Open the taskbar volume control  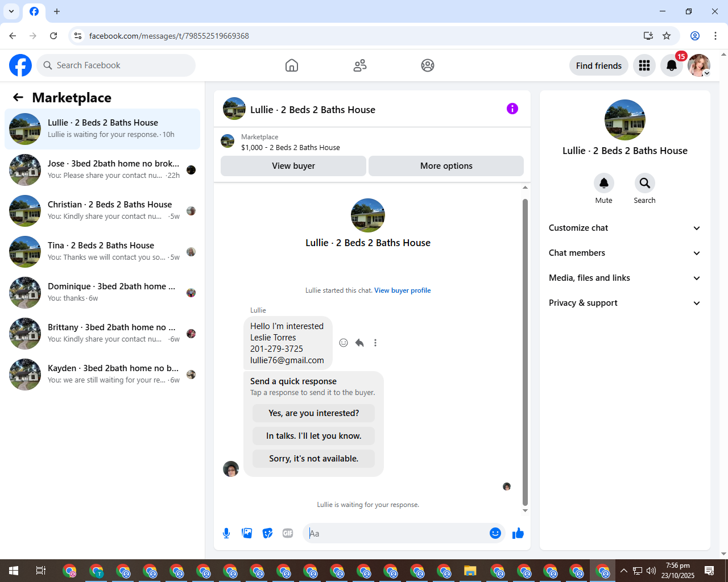tap(651, 571)
